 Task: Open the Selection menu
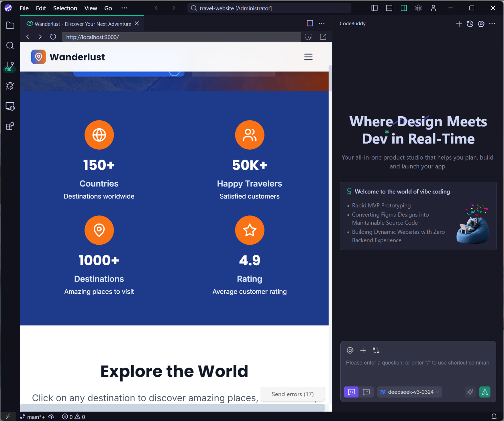(65, 8)
